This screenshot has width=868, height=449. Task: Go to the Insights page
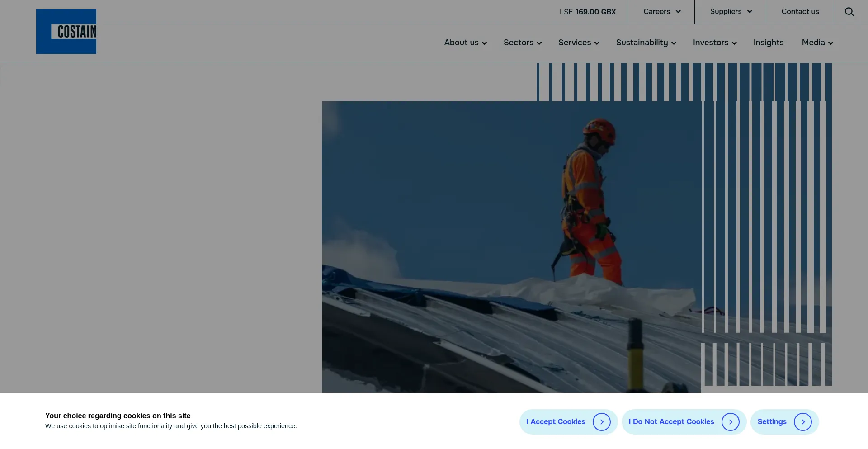pyautogui.click(x=768, y=43)
